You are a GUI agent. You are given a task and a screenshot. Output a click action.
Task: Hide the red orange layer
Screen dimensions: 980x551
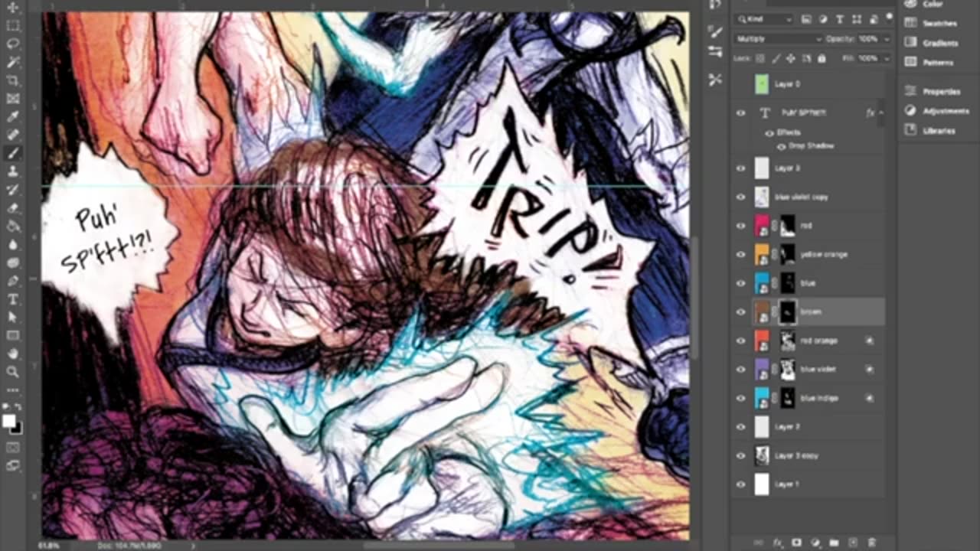(x=740, y=341)
